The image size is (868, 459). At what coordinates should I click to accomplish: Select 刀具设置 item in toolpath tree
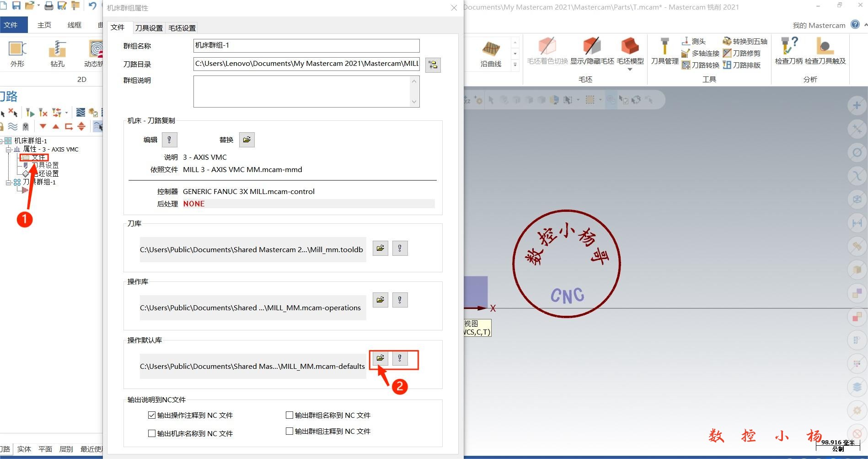[x=45, y=165]
